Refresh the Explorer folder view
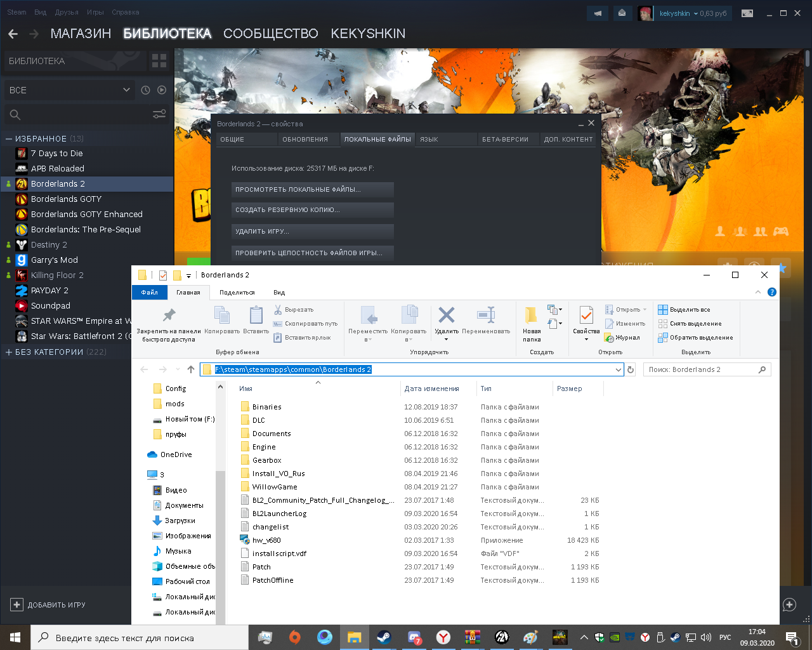812x650 pixels. (631, 369)
